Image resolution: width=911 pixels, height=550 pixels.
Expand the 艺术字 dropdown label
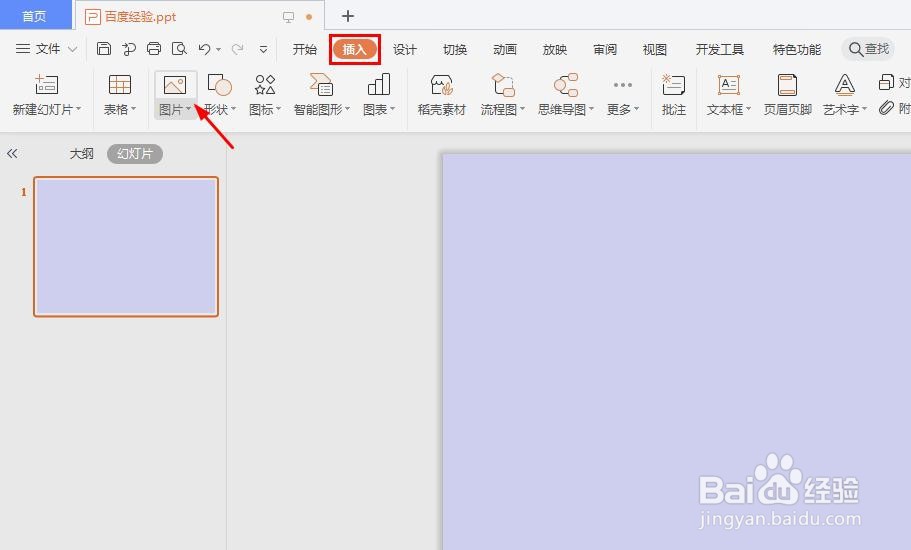[845, 109]
